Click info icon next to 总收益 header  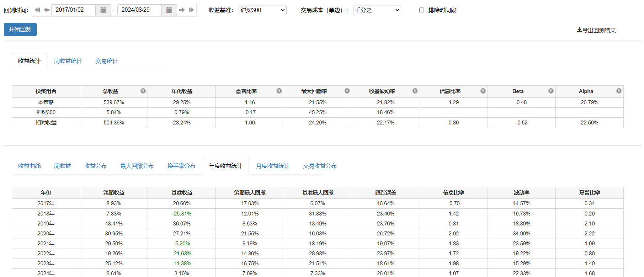click(143, 91)
